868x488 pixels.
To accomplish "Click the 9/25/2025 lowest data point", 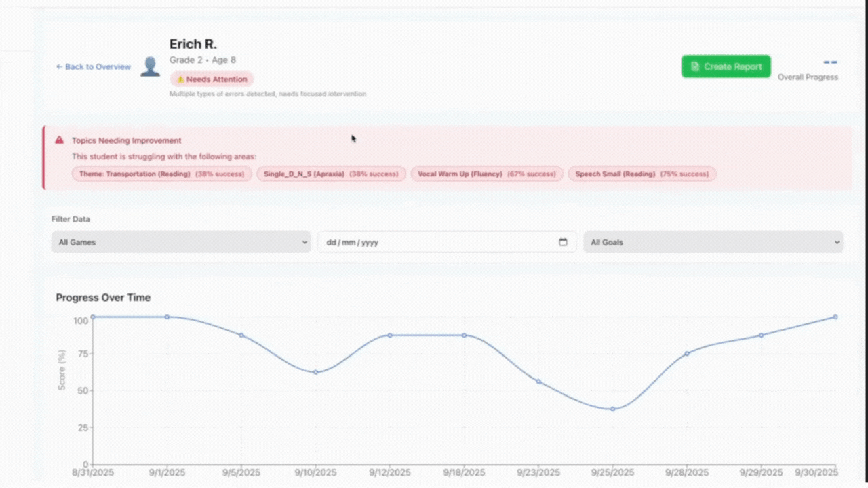I will click(x=612, y=409).
